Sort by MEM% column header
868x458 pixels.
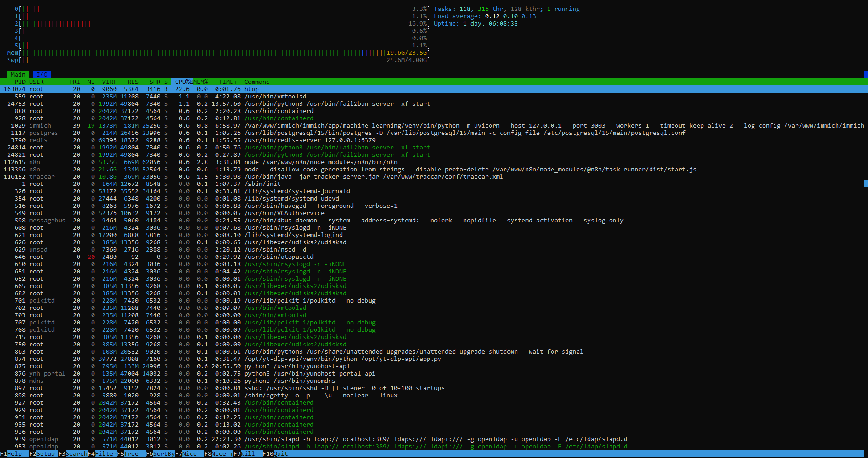201,82
